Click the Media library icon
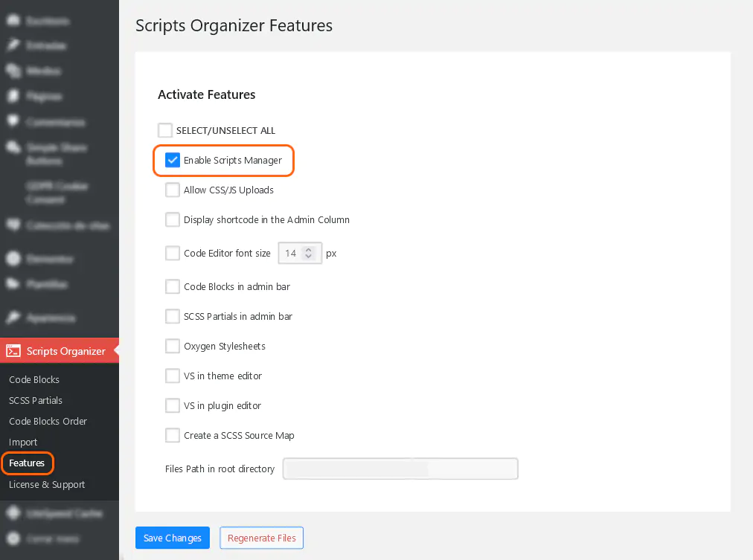Viewport: 753px width, 560px height. 13,71
